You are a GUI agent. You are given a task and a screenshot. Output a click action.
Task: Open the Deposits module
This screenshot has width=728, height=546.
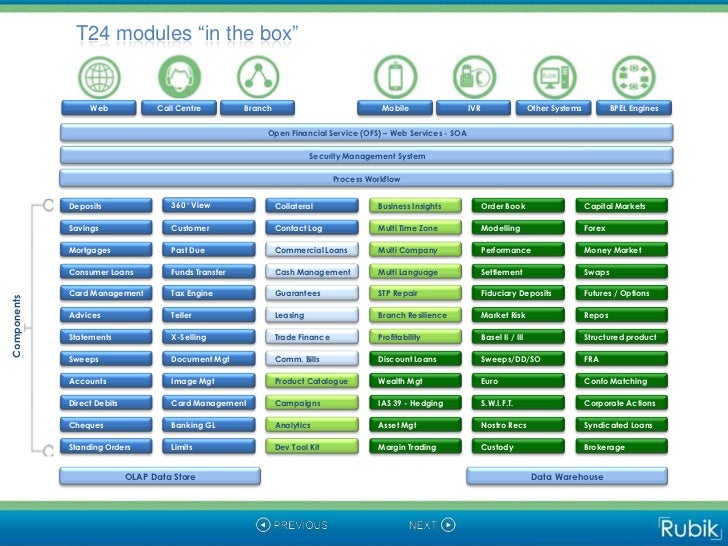(x=106, y=206)
